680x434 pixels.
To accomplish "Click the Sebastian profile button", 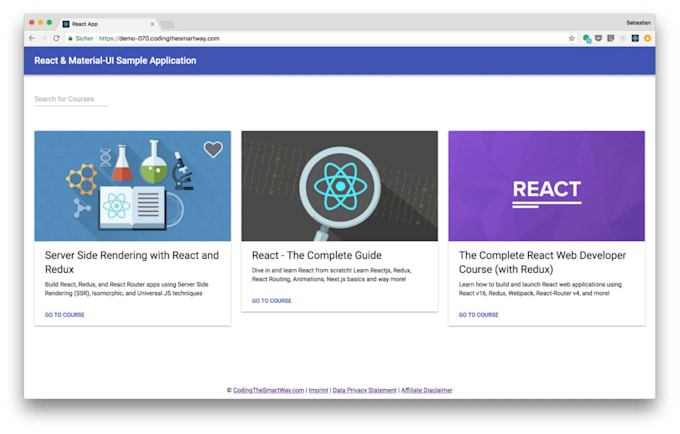I will (x=638, y=23).
